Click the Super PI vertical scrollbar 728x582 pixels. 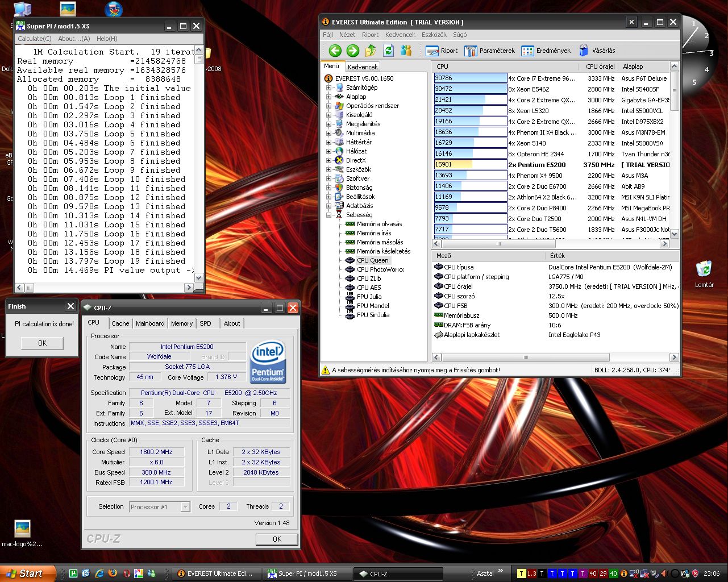199,164
